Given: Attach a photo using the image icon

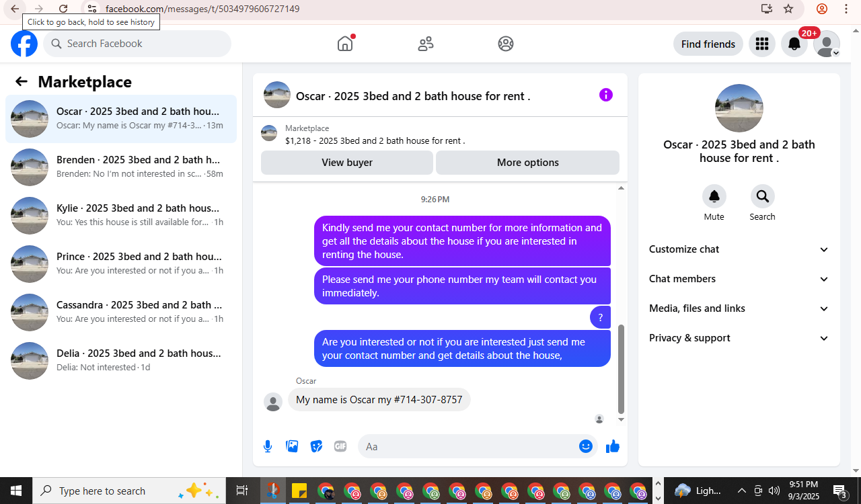Looking at the screenshot, I should pyautogui.click(x=292, y=446).
